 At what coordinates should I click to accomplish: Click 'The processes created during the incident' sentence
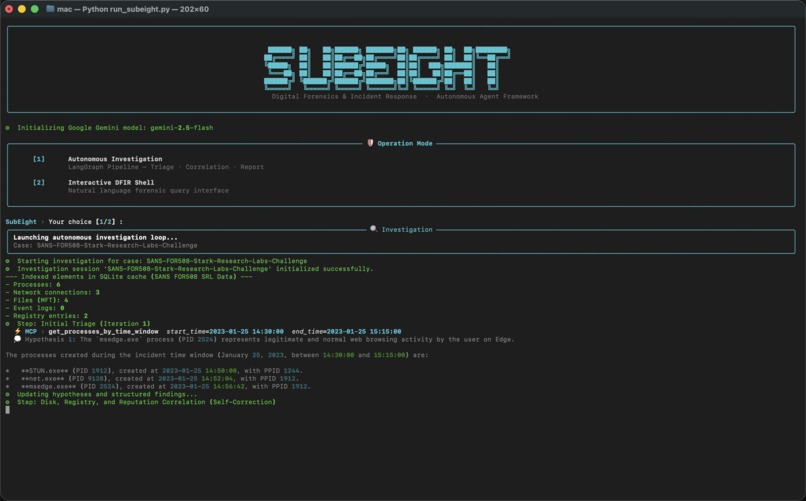pyautogui.click(x=216, y=355)
